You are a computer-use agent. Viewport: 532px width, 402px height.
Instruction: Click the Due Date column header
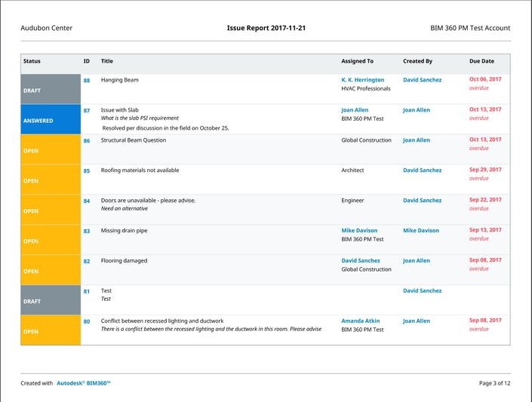[x=481, y=61]
